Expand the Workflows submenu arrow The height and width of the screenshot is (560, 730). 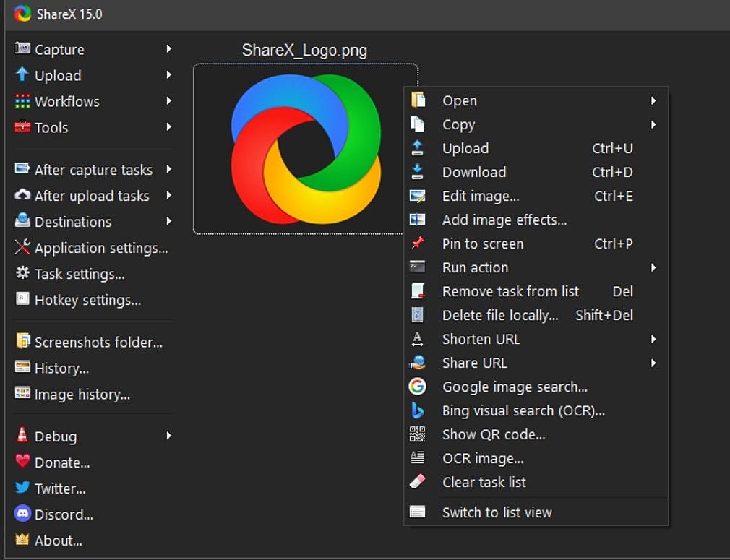click(x=168, y=101)
